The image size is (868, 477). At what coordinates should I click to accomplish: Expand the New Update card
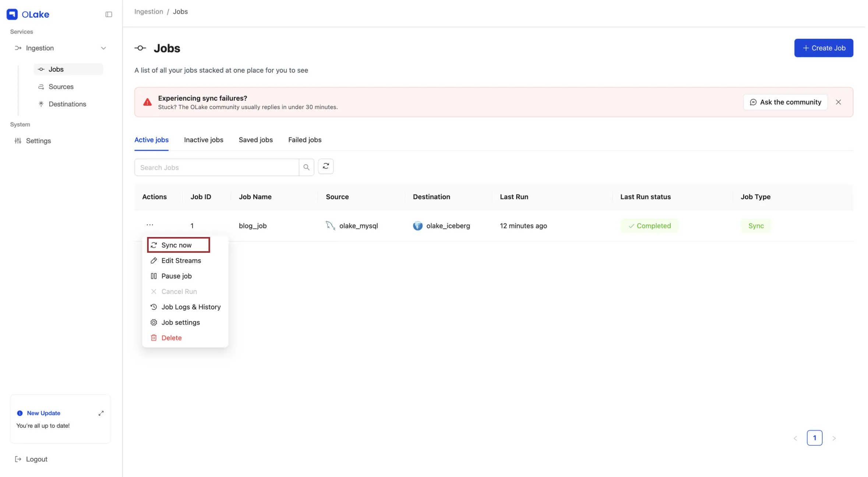pos(101,413)
